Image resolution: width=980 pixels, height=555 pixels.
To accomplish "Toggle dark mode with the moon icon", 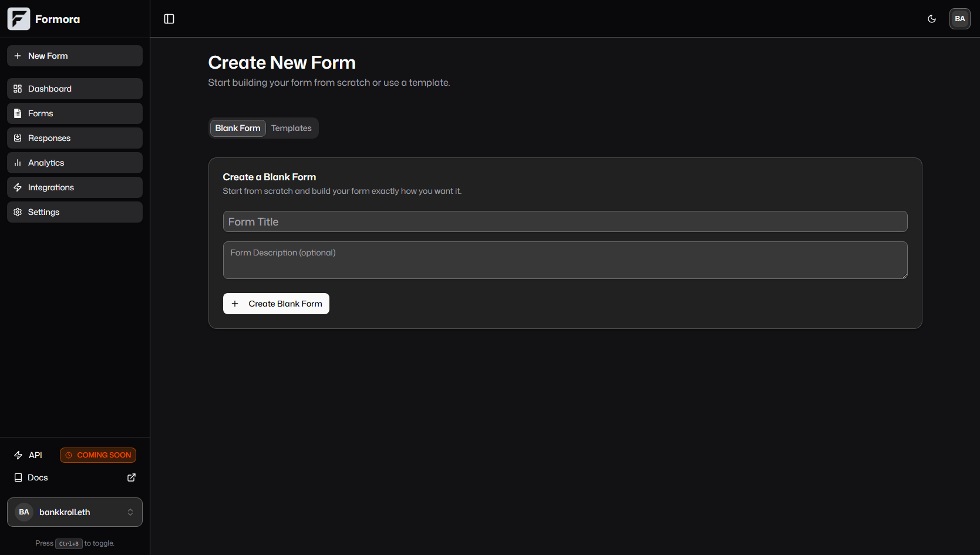I will click(931, 18).
